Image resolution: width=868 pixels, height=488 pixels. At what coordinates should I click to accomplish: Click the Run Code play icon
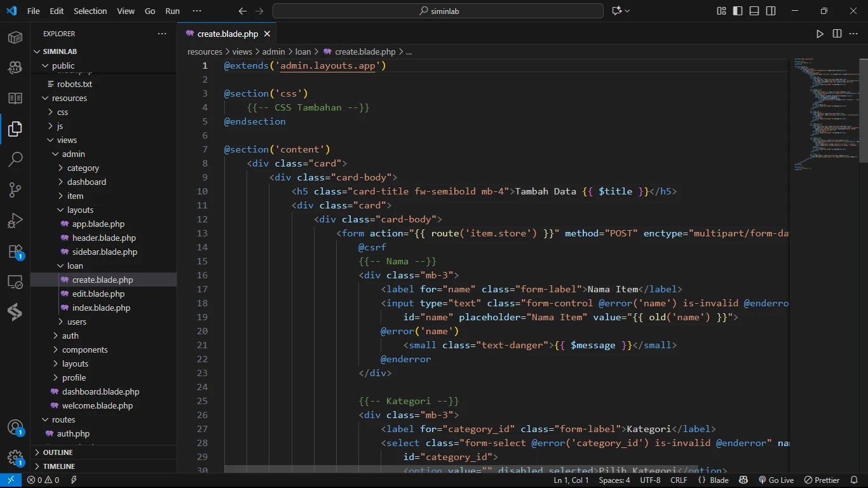pos(820,34)
